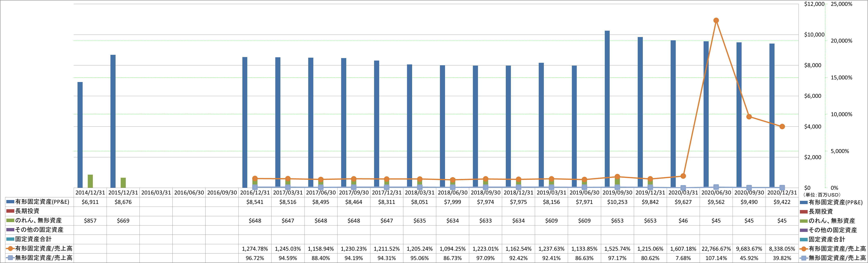Click the date label 2020/06/30

[x=716, y=193]
